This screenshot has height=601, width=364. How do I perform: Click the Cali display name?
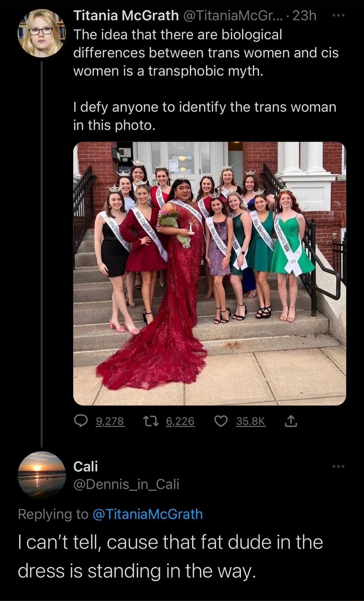[x=86, y=466]
